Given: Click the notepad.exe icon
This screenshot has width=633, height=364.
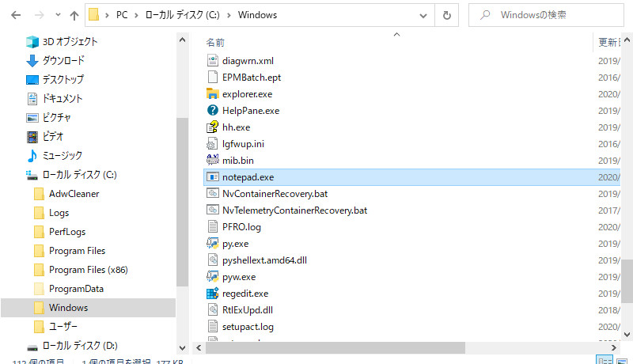Looking at the screenshot, I should tap(212, 176).
